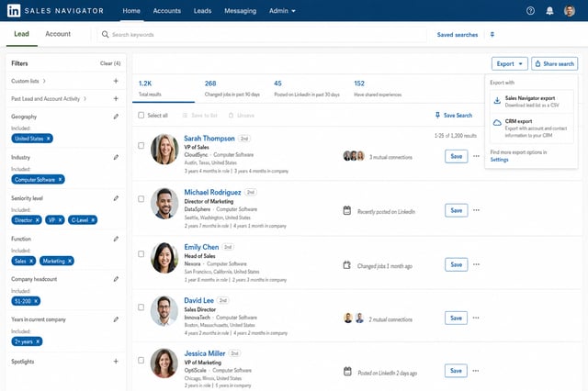Select the 1.2K Total results tab
The width and height of the screenshot is (588, 391).
pyautogui.click(x=164, y=88)
